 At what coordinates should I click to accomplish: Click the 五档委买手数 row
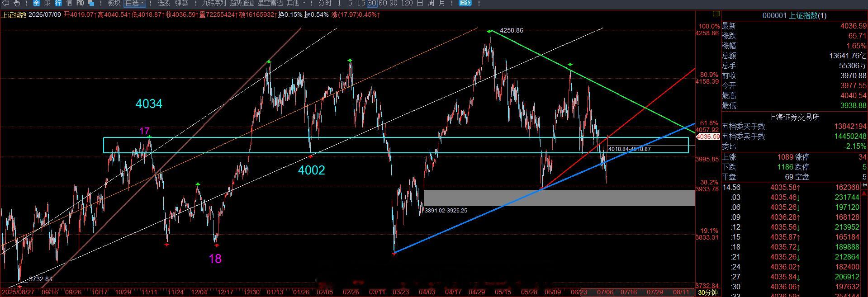coord(794,126)
